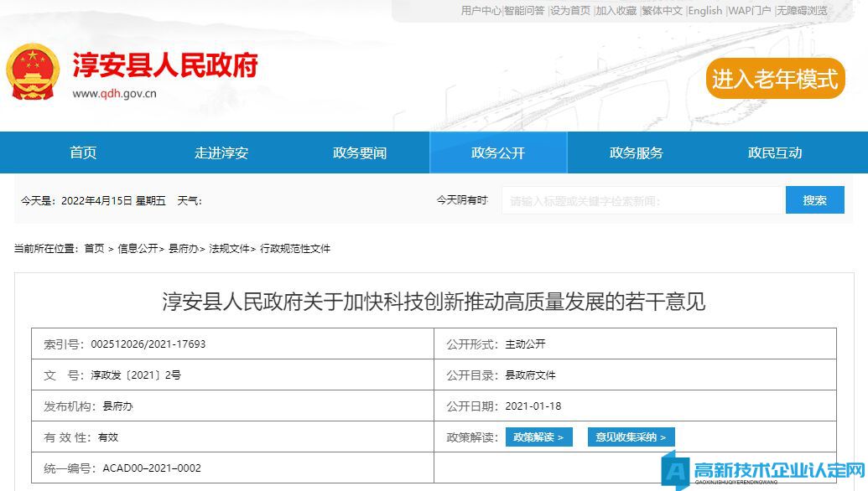Viewport: 868px width, 491px height.
Task: Select the publish date 2021-01-18
Action: click(x=533, y=406)
